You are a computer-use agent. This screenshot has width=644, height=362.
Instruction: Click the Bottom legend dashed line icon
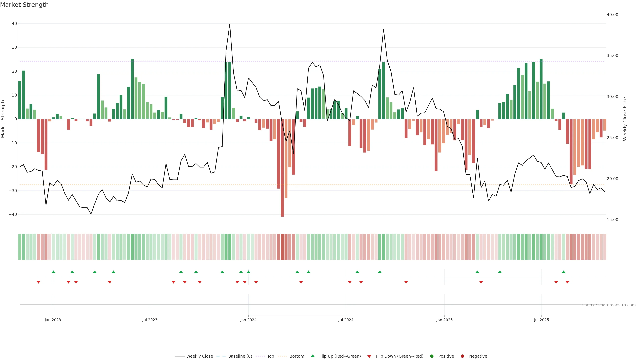click(x=282, y=356)
